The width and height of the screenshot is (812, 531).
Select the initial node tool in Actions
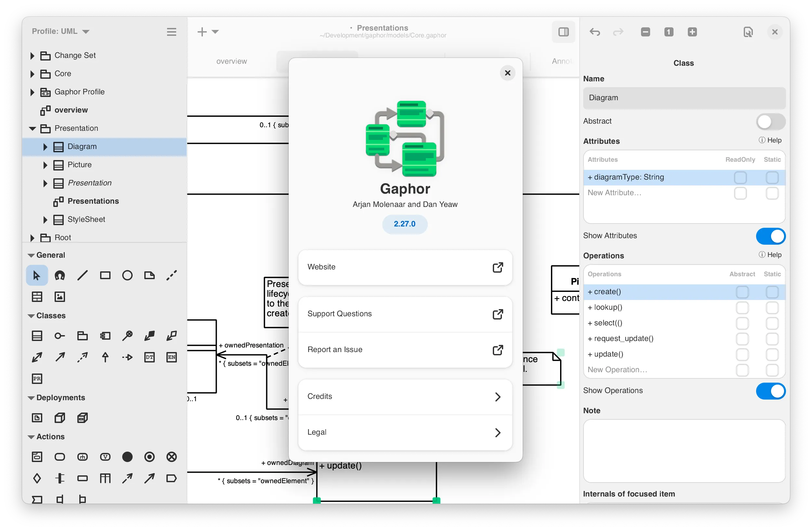[127, 456]
